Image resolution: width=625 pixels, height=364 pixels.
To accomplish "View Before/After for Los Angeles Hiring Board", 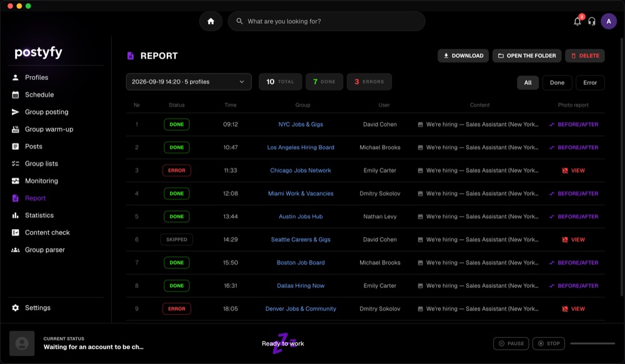I will pyautogui.click(x=574, y=147).
